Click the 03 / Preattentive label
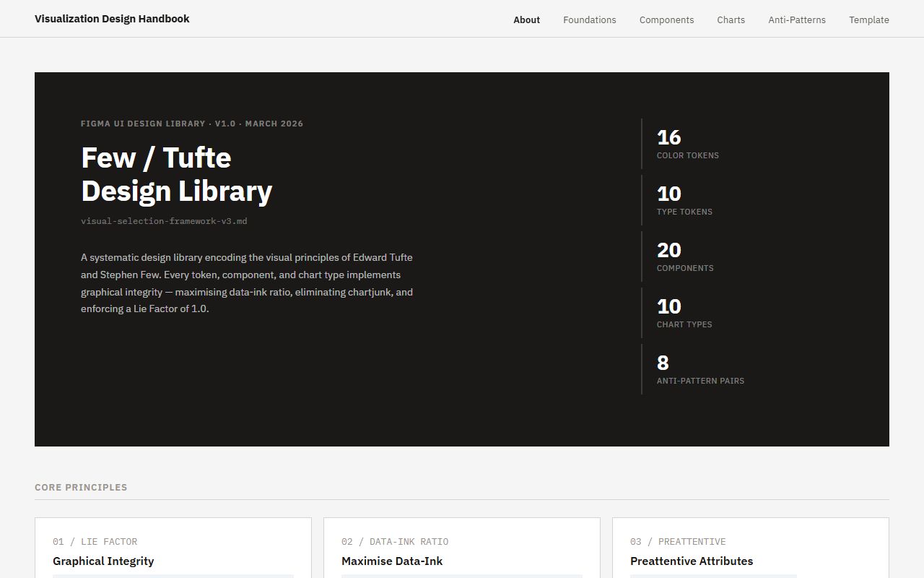This screenshot has width=924, height=578. (x=678, y=542)
